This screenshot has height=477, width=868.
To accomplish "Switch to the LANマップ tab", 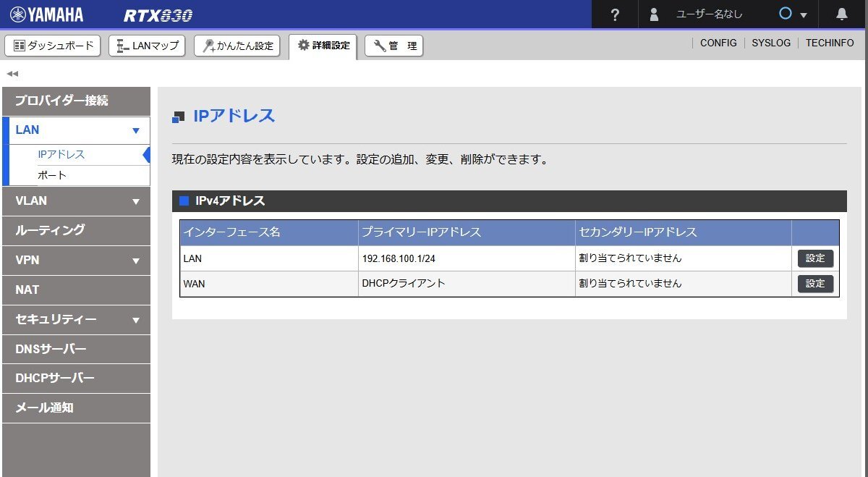I will (147, 45).
